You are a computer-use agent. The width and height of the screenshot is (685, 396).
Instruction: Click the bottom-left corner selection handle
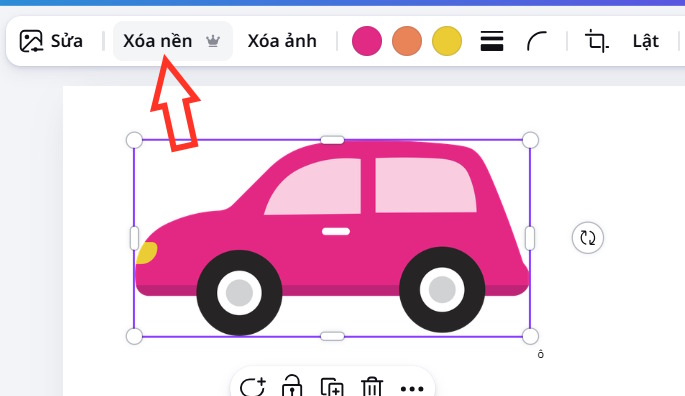click(134, 336)
